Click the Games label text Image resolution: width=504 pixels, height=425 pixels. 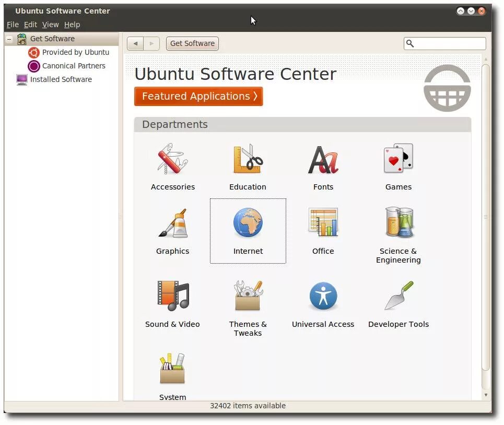tap(398, 187)
